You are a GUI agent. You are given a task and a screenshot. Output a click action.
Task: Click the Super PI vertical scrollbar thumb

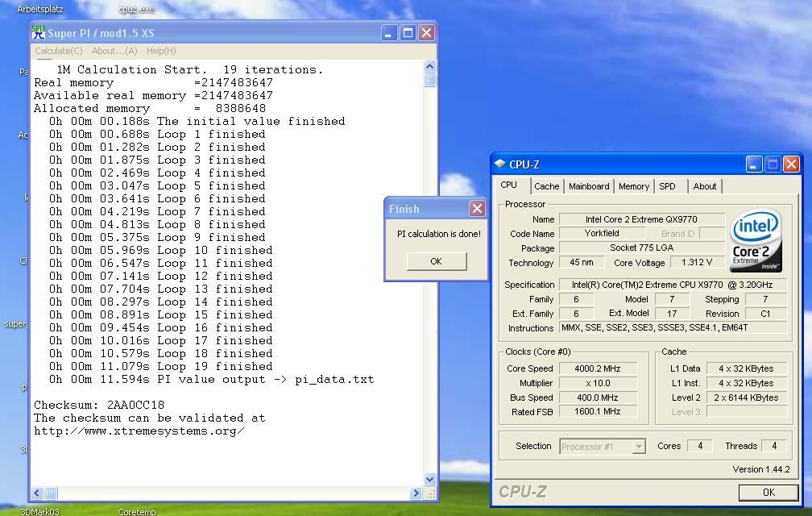pos(430,81)
